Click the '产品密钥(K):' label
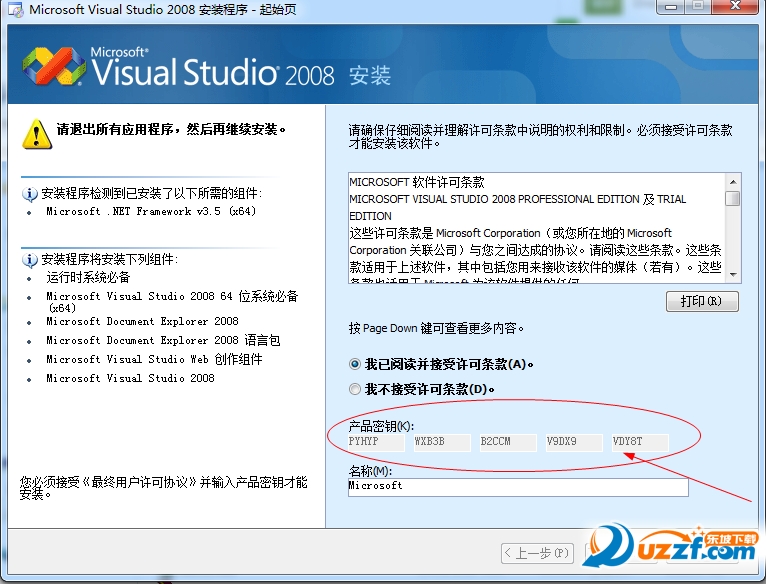 [381, 426]
